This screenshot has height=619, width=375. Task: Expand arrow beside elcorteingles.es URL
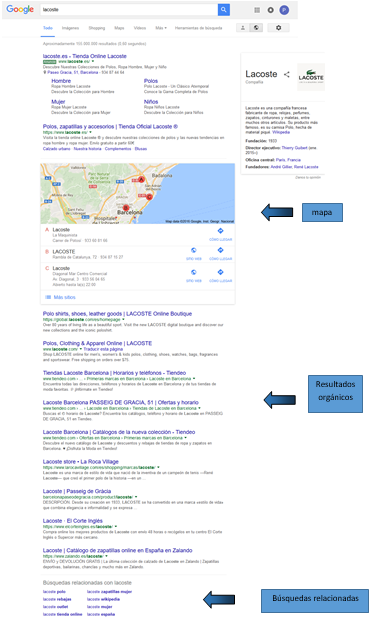116,527
